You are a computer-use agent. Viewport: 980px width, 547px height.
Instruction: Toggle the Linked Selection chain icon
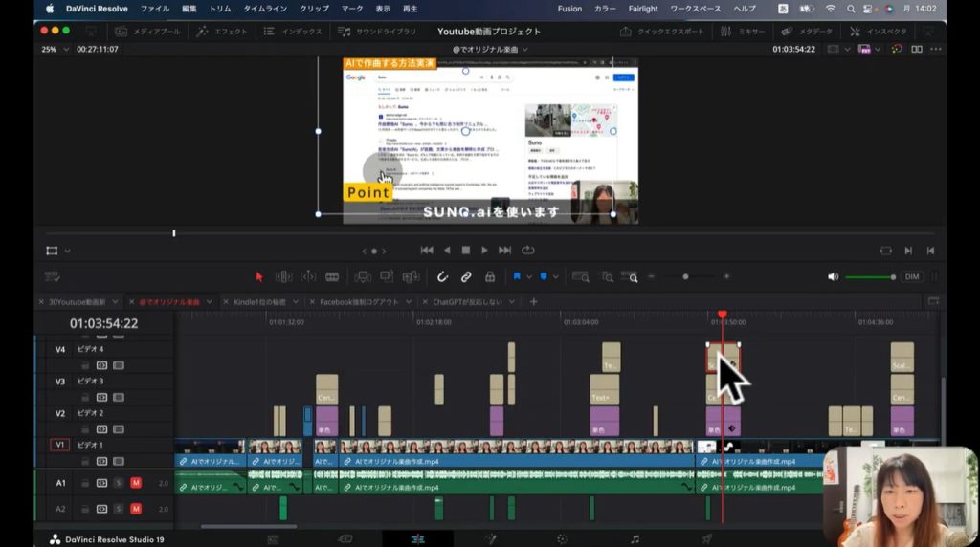[466, 277]
